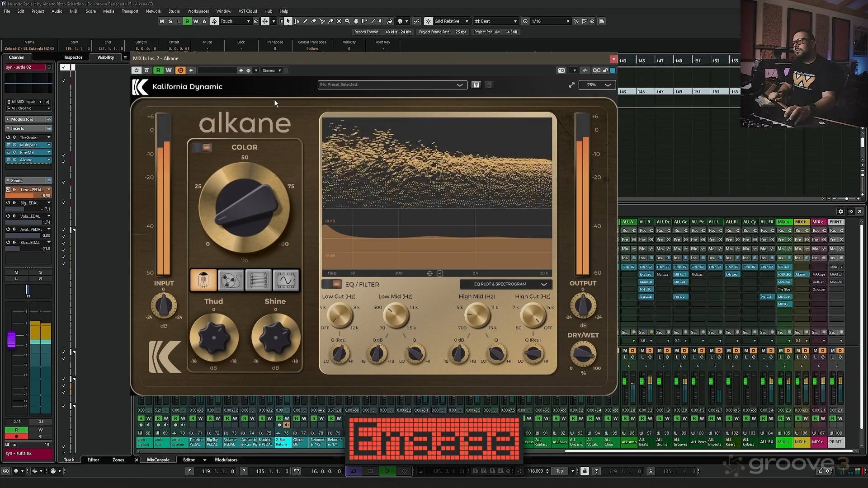Toggle plugin Write automation W button
The width and height of the screenshot is (868, 488).
(169, 70)
